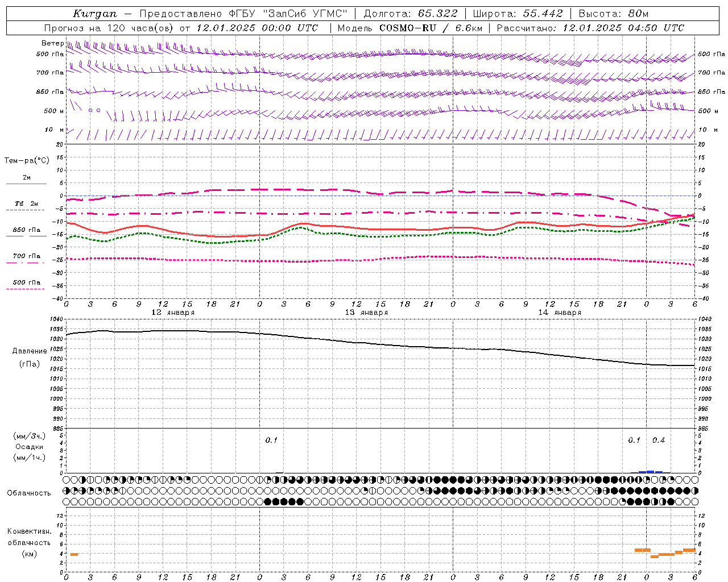This screenshot has width=728, height=582.
Task: Select the latitude value 55.442
Action: pos(543,14)
